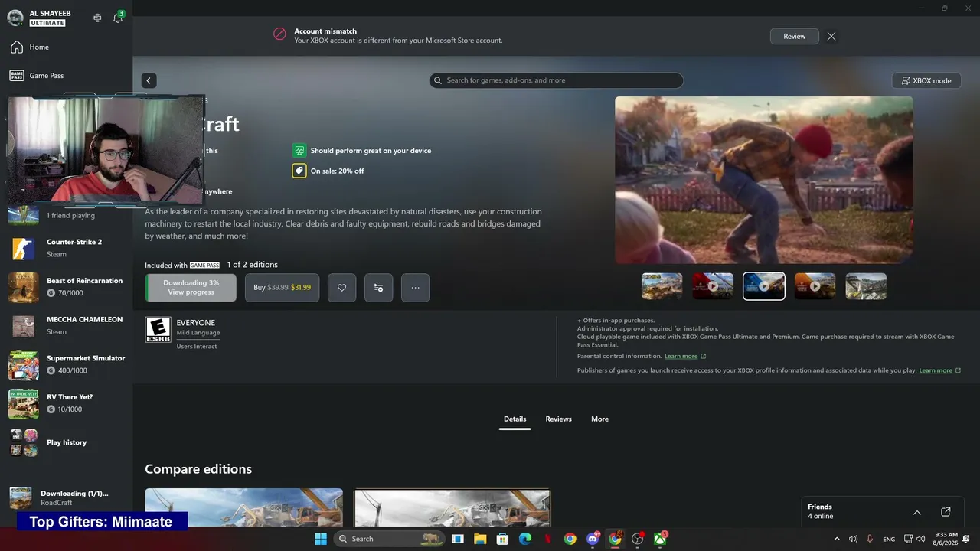Select the red-toned video thumbnail
This screenshot has width=980, height=551.
coord(713,286)
